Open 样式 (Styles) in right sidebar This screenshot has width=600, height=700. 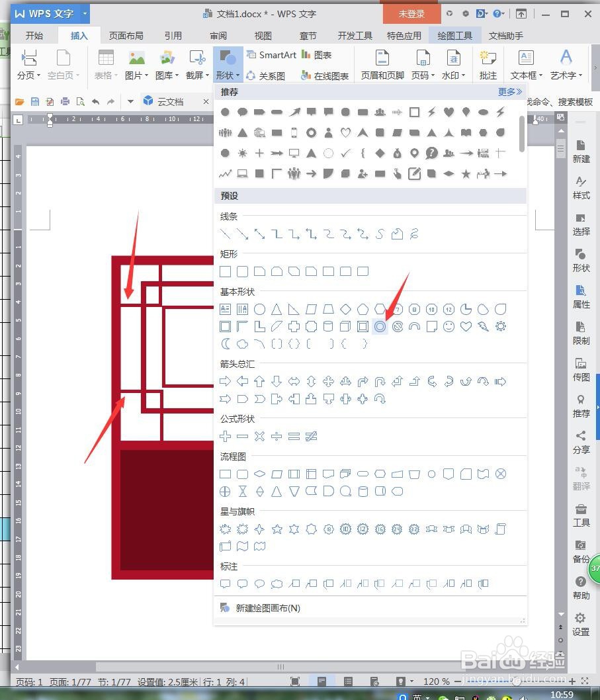[x=581, y=188]
